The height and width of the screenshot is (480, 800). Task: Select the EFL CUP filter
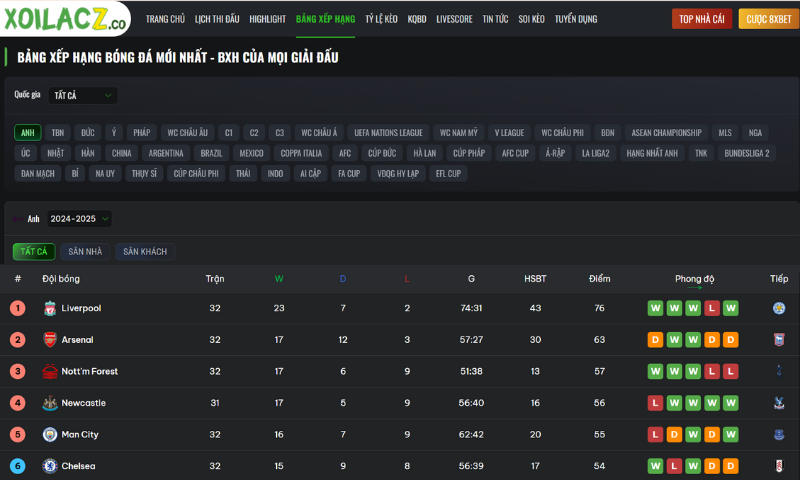(448, 173)
